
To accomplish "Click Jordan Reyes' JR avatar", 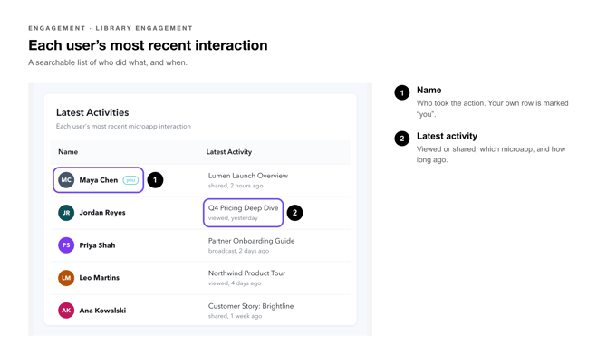I will pyautogui.click(x=66, y=213).
